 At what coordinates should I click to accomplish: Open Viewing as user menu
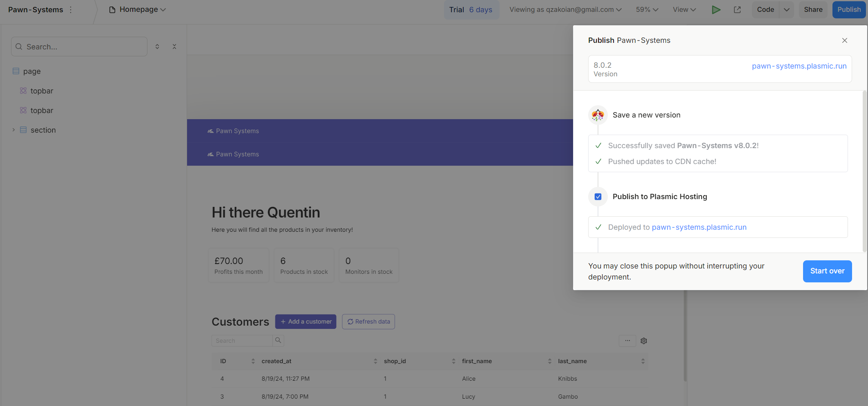[565, 10]
